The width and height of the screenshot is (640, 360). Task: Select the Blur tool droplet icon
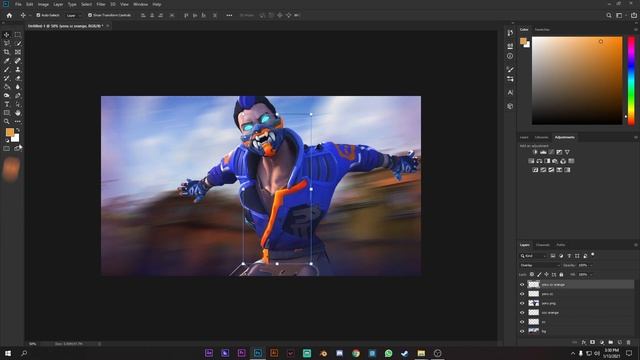(18, 87)
